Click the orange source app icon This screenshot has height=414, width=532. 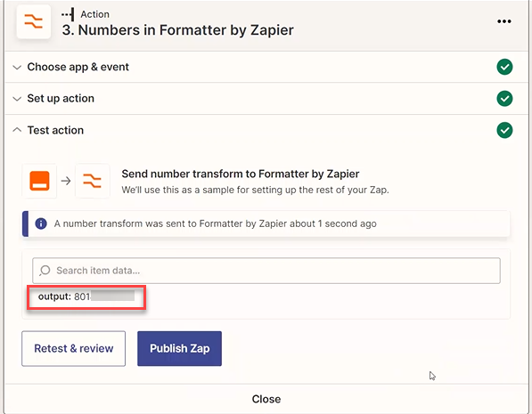click(39, 181)
